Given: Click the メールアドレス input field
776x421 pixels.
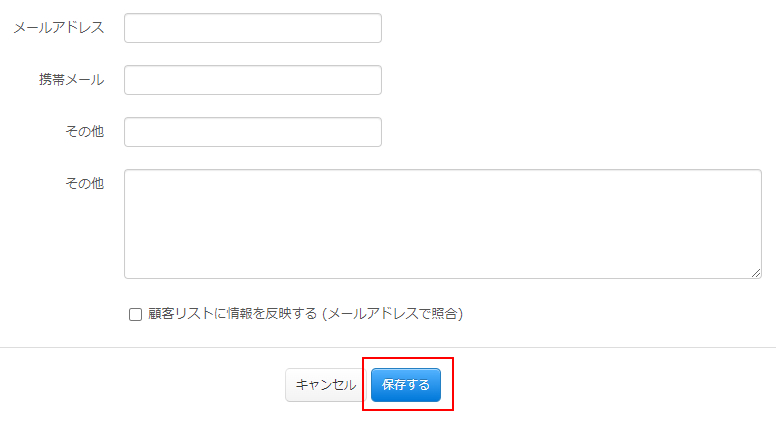Looking at the screenshot, I should pyautogui.click(x=253, y=28).
